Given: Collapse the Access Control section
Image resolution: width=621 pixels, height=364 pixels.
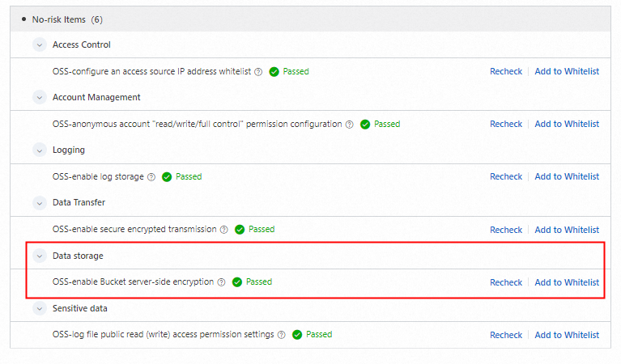Looking at the screenshot, I should [39, 45].
